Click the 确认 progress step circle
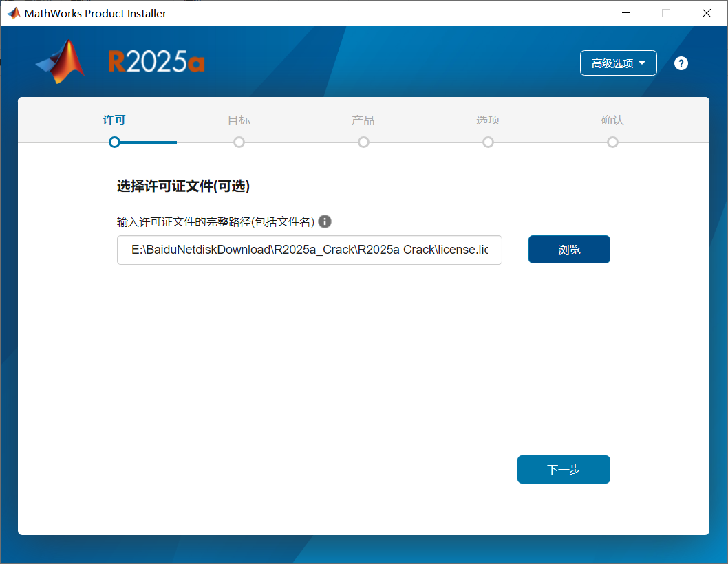The image size is (728, 564). 612,142
